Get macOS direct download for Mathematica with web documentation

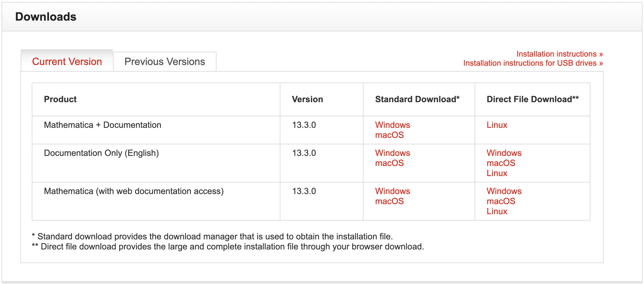pos(500,201)
